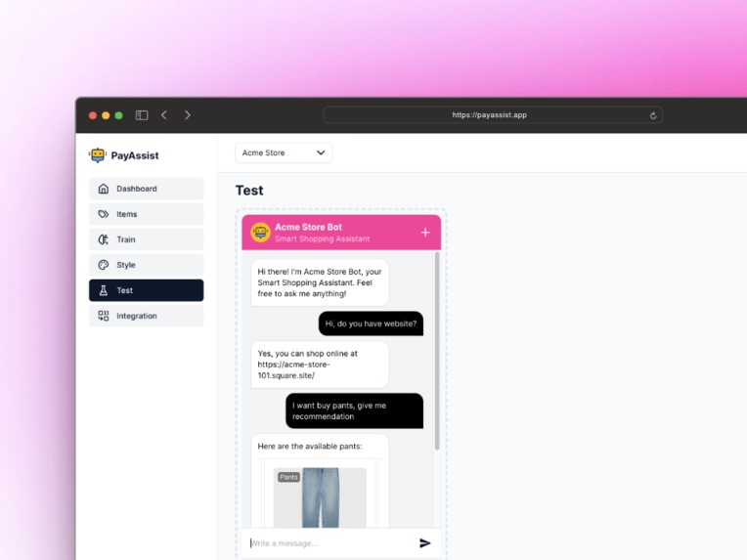747x560 pixels.
Task: Click the PayAssist robot logo icon
Action: [98, 155]
